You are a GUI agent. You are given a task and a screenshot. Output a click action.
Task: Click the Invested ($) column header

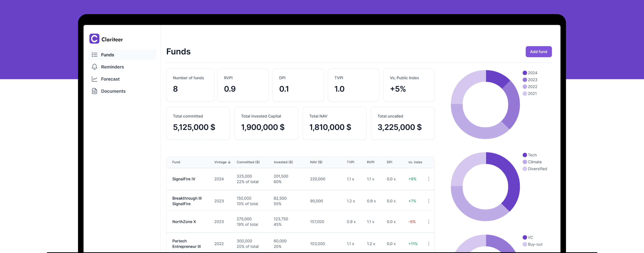[x=283, y=162]
